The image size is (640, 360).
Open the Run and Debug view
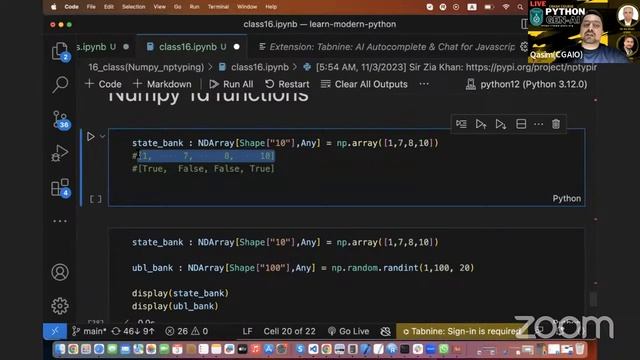point(60,153)
